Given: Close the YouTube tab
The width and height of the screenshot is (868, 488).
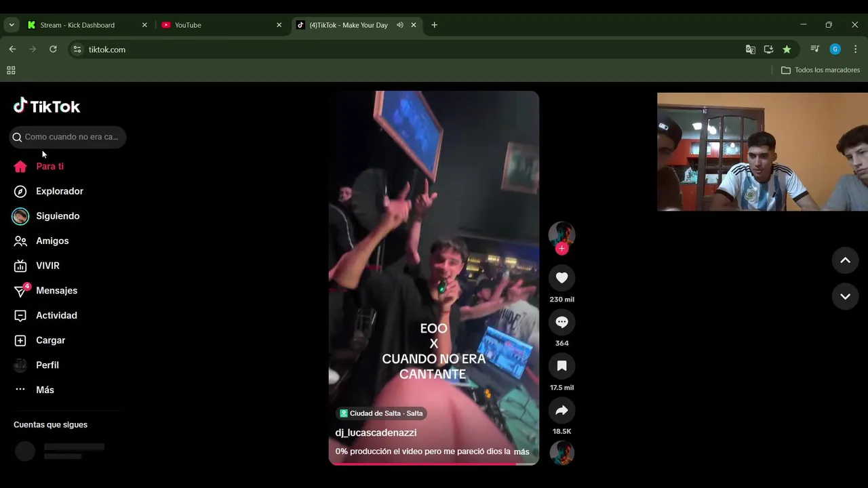Looking at the screenshot, I should (x=279, y=25).
